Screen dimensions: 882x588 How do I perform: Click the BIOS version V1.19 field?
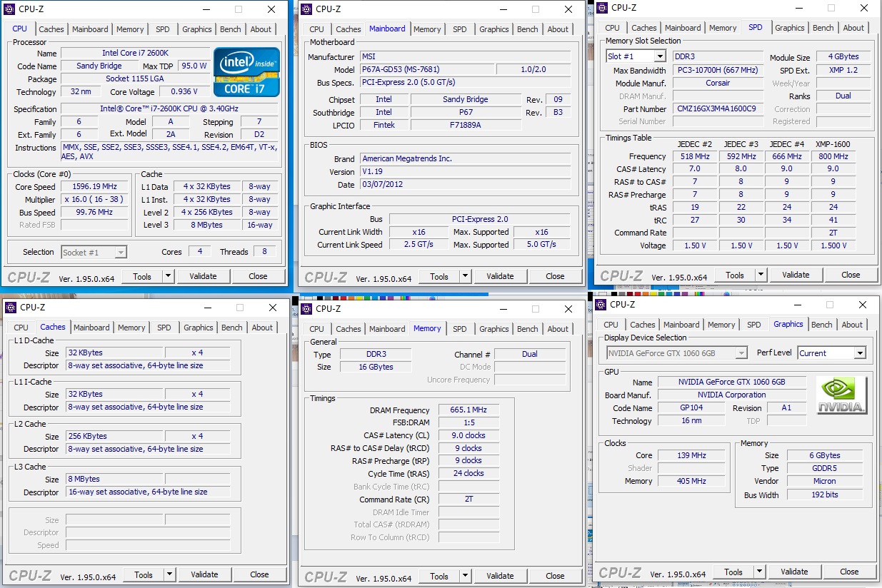pyautogui.click(x=465, y=172)
